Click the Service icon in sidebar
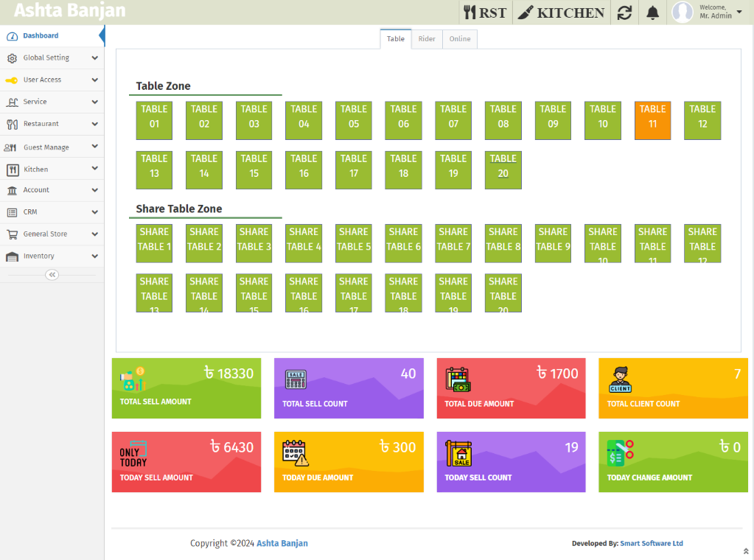Image resolution: width=754 pixels, height=560 pixels. 12,102
